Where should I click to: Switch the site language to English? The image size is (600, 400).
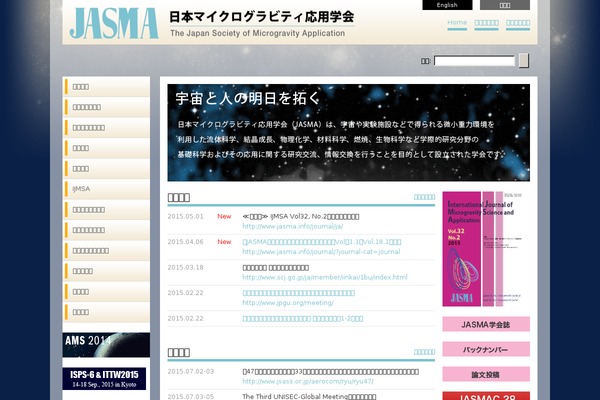[447, 5]
